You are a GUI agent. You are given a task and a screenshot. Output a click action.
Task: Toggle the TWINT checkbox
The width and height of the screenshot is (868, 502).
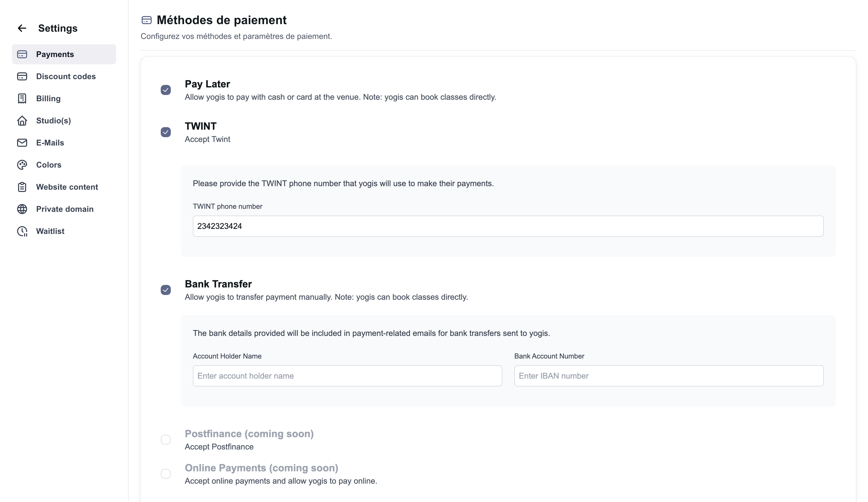[x=166, y=132]
